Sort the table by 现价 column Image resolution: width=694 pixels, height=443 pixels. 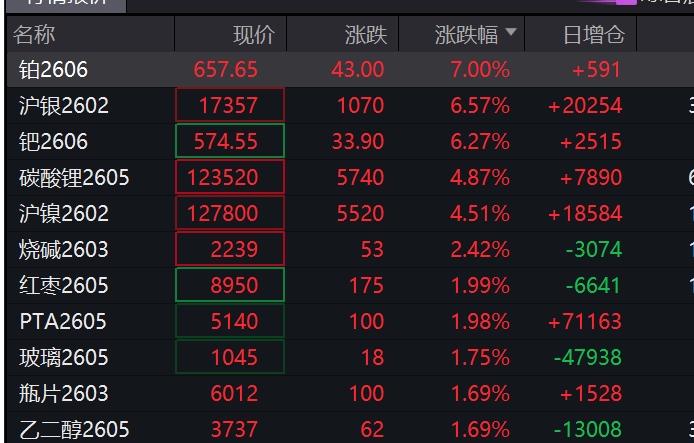pyautogui.click(x=253, y=36)
